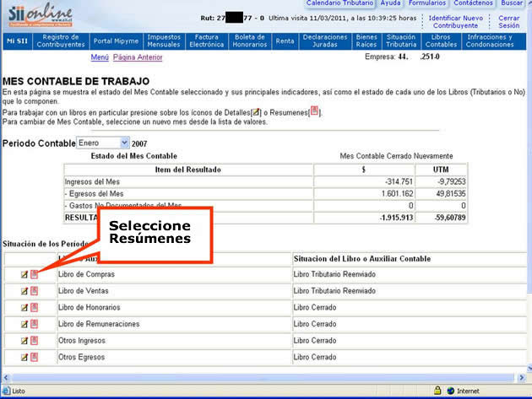Click Identificar Nuevo Contribuyente link
Screen dimensions: 532x399
[455, 21]
